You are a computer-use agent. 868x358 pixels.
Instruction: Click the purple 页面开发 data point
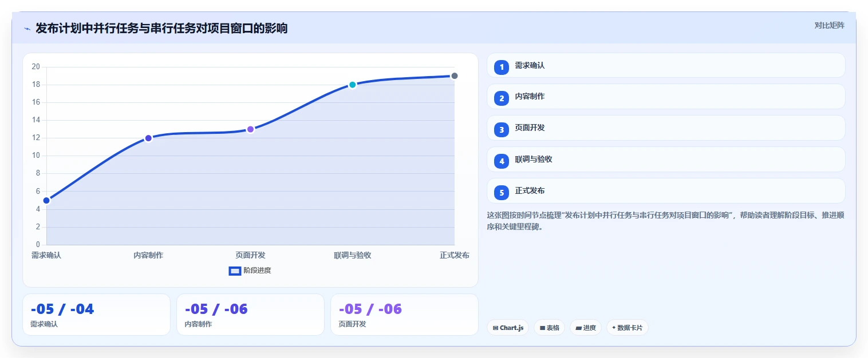tap(250, 129)
